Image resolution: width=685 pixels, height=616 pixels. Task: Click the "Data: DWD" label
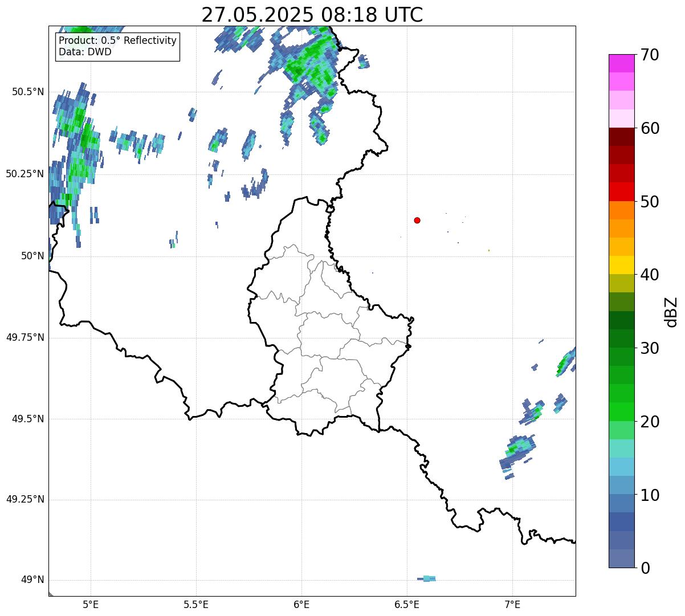pyautogui.click(x=85, y=52)
